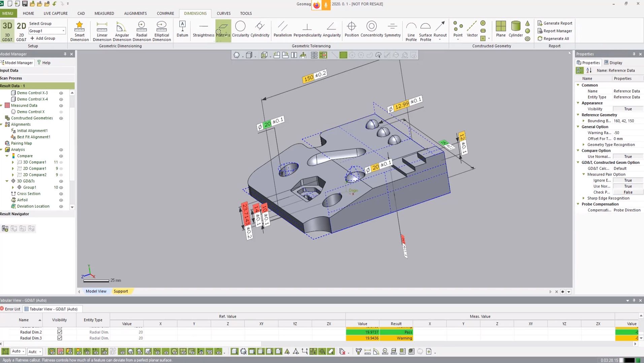Select the Smart Dimension tool
Image resolution: width=644 pixels, height=363 pixels.
[x=79, y=31]
